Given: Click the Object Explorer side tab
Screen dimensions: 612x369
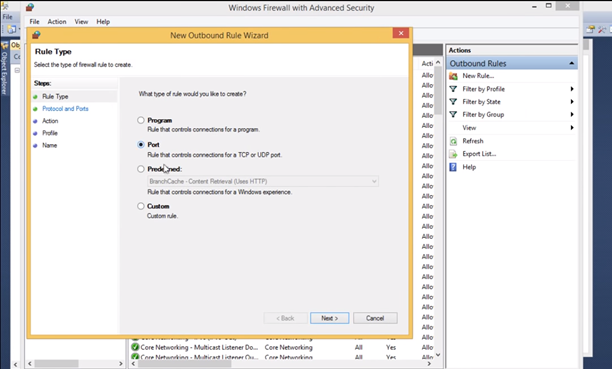Looking at the screenshot, I should click(x=4, y=69).
